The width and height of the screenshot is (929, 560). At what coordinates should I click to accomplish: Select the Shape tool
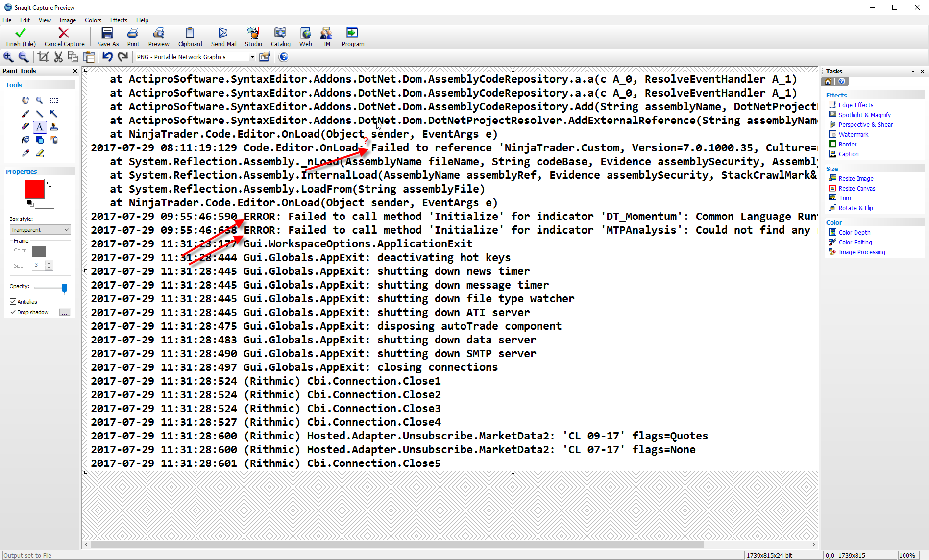[x=40, y=140]
